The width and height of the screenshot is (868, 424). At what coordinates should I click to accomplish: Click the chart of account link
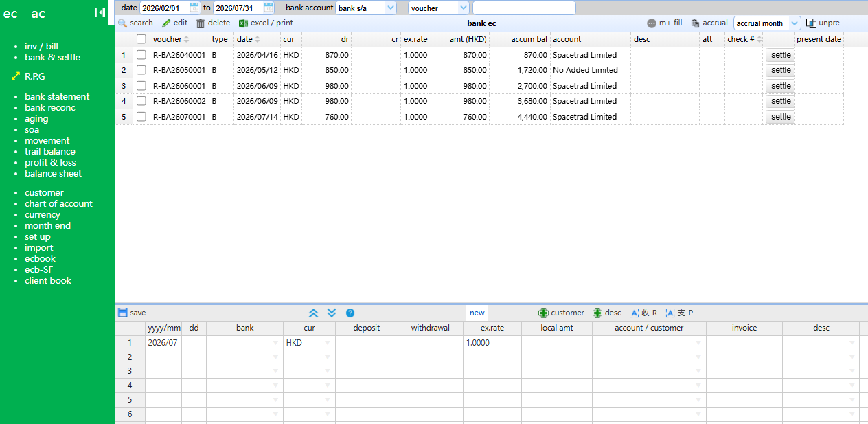coord(58,204)
